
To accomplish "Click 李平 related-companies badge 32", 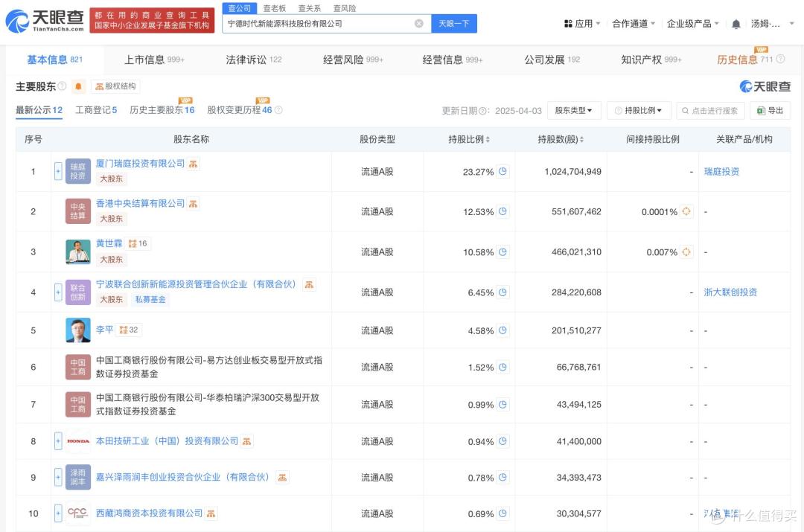I will pyautogui.click(x=129, y=330).
